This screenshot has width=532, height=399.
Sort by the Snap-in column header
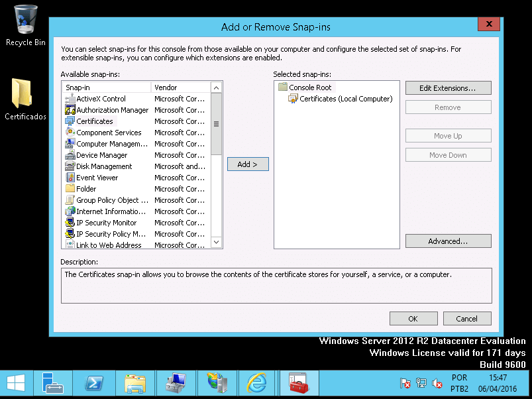point(107,87)
